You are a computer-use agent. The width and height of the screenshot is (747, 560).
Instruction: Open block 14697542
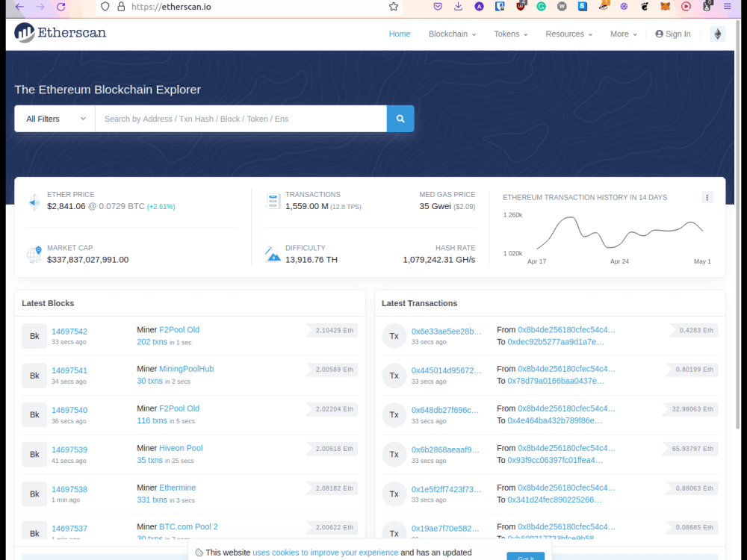69,332
